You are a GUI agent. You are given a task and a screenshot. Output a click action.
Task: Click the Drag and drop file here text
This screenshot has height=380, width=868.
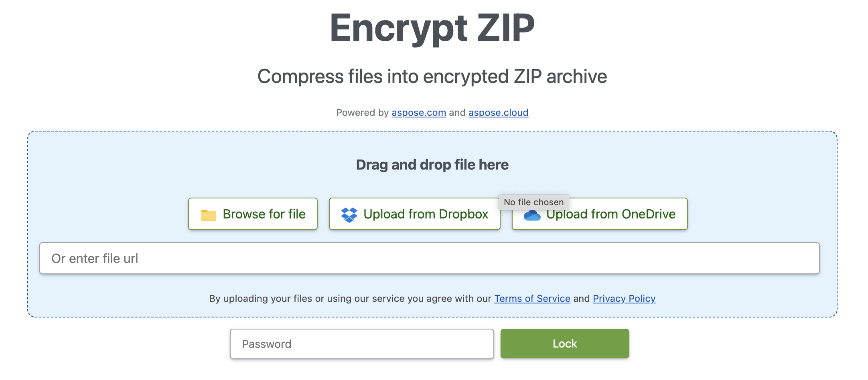click(x=432, y=164)
